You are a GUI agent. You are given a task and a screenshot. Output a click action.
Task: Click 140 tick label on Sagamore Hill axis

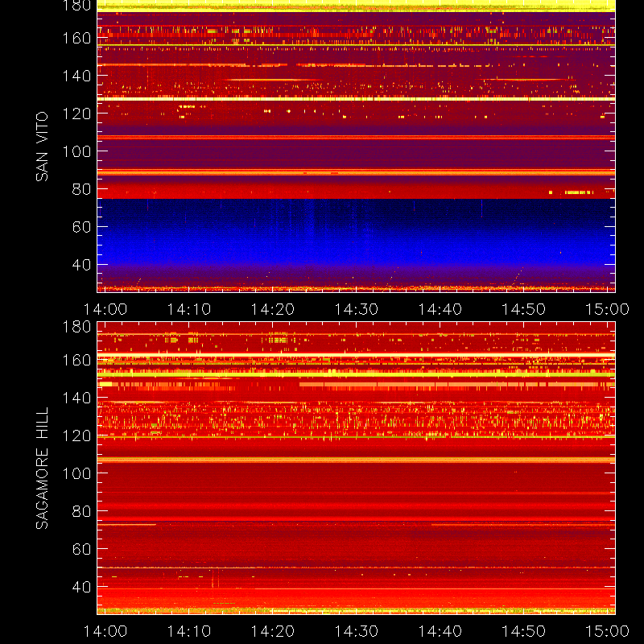[x=76, y=398]
